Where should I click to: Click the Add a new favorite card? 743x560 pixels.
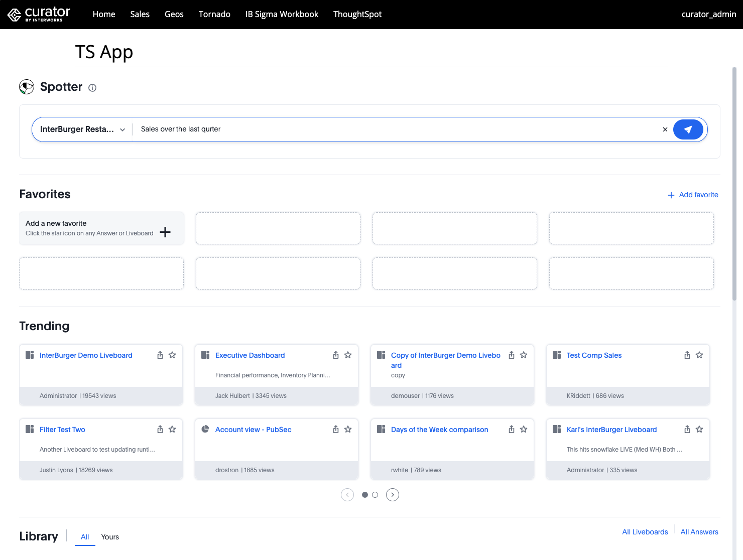pos(101,228)
